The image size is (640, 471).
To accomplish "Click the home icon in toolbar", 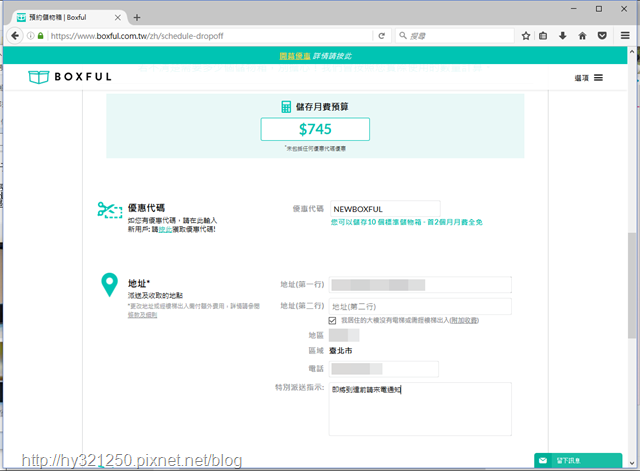I will click(582, 36).
